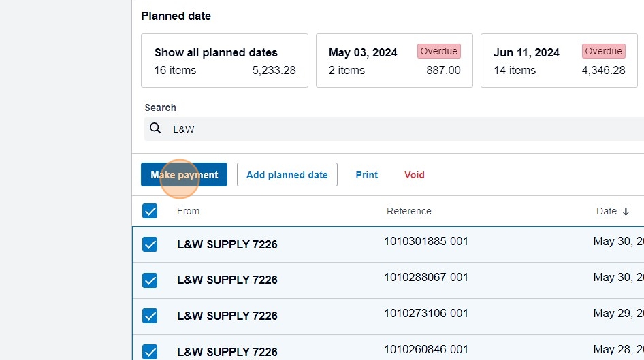Viewport: 644px width, 360px height.
Task: Click the Date sort arrow icon
Action: pyautogui.click(x=626, y=212)
